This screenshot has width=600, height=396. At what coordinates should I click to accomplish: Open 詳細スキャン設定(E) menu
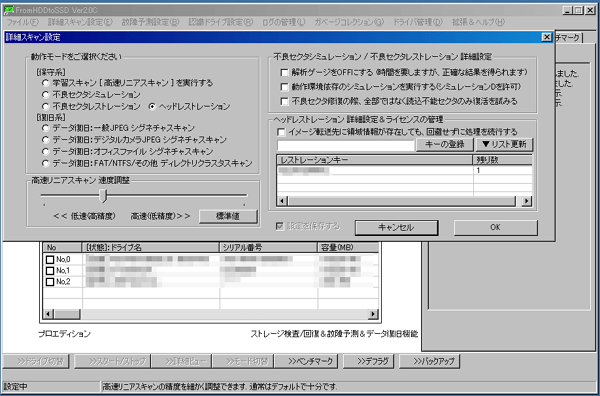click(x=80, y=22)
